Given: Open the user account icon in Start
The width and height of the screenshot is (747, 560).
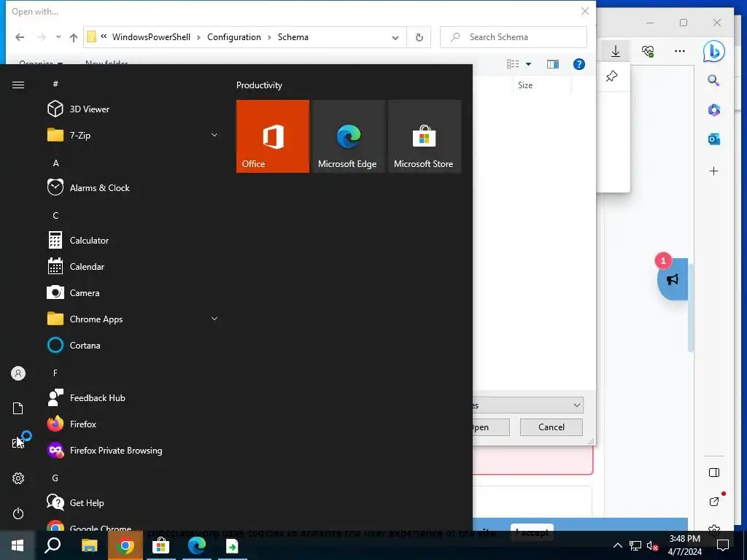Looking at the screenshot, I should click(18, 373).
